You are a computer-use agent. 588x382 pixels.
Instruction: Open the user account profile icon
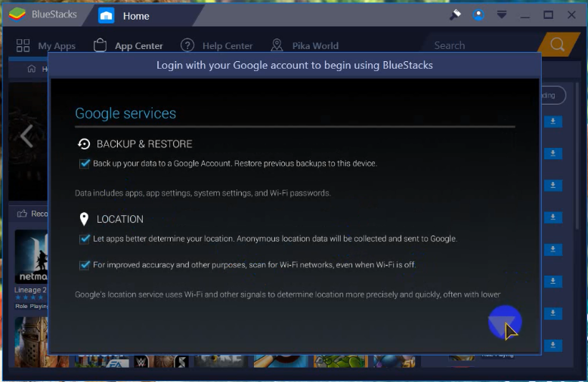[478, 15]
